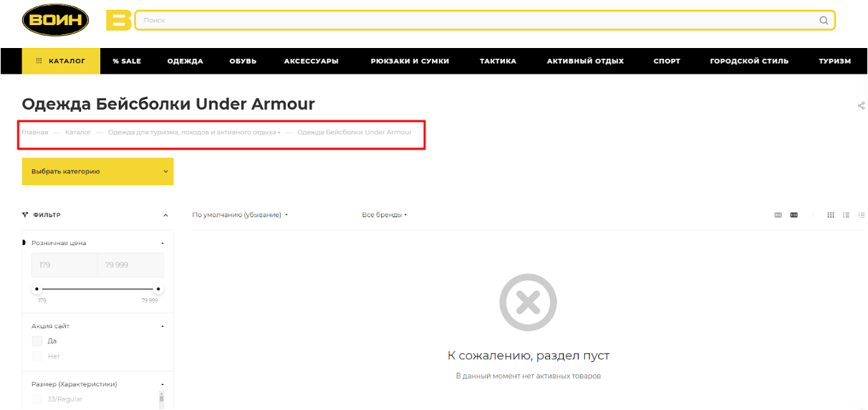Select the compact table view icon
This screenshot has height=410, width=868.
tap(862, 214)
